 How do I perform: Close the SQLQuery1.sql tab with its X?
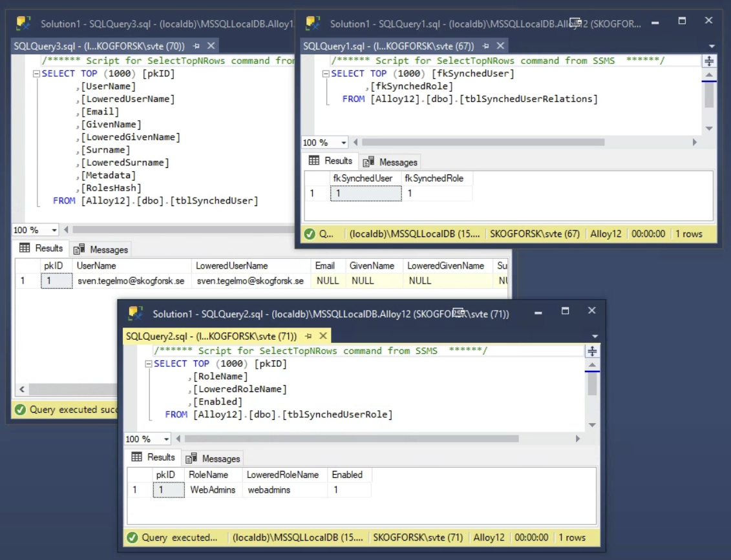(x=500, y=46)
